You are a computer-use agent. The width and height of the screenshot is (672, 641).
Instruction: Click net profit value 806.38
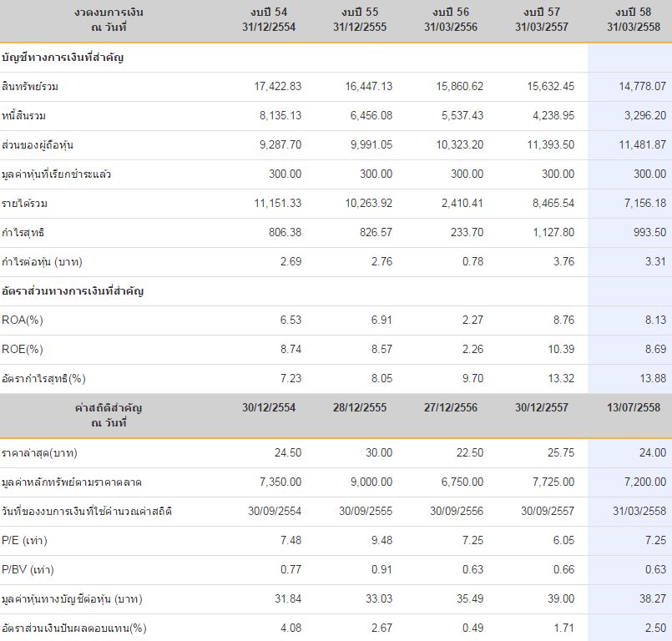tap(285, 233)
